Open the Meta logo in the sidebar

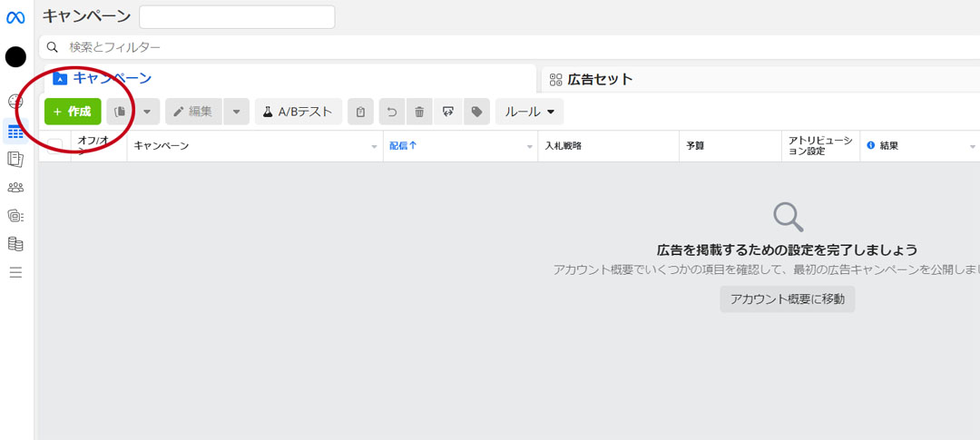[x=15, y=17]
